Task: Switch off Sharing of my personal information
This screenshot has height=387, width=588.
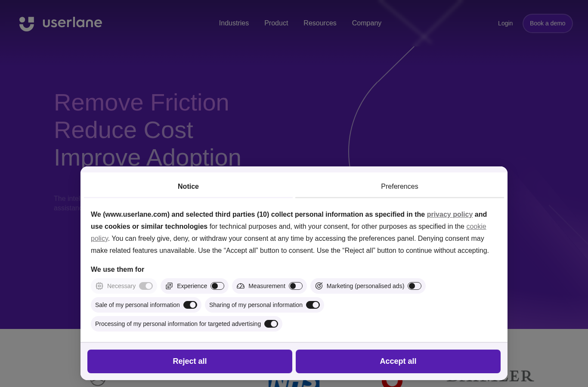Action: pyautogui.click(x=313, y=305)
